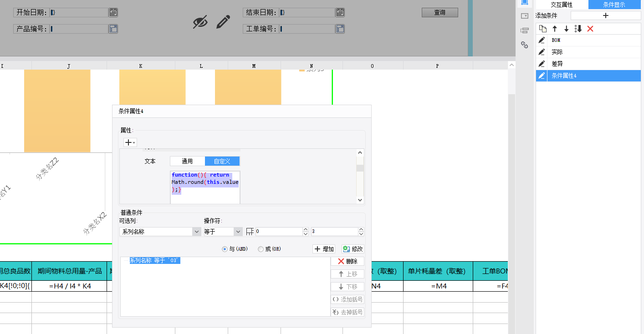Edit the 差异 condition via its pencil icon
This screenshot has width=644, height=334.
542,64
